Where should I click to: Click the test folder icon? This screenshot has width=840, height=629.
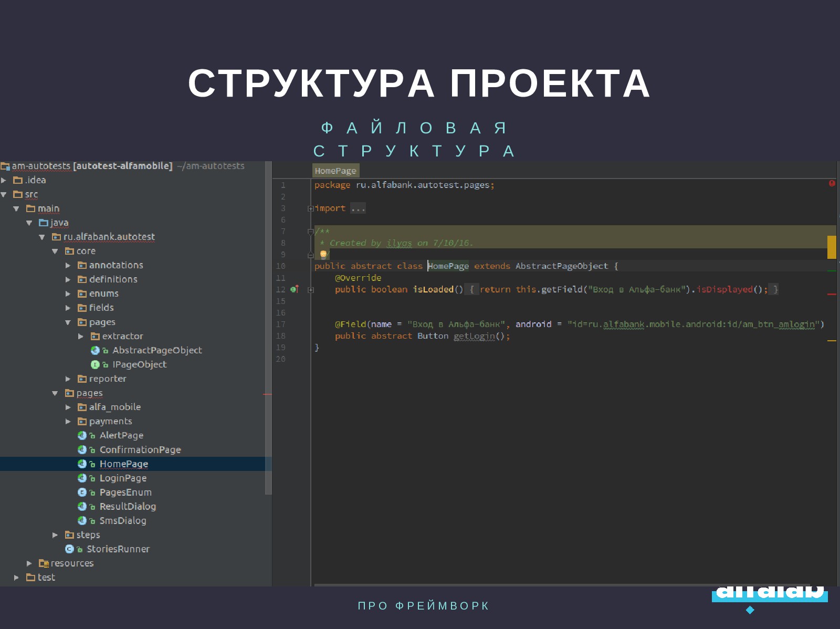(x=31, y=577)
